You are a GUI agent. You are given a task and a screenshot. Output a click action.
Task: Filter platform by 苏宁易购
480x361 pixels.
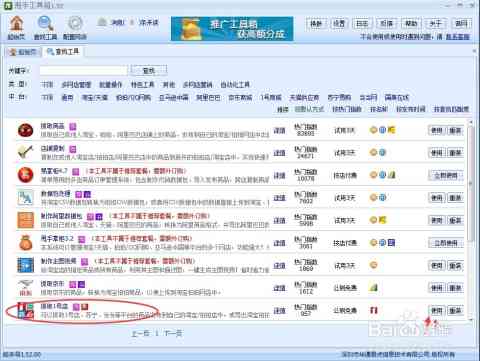pos(339,97)
